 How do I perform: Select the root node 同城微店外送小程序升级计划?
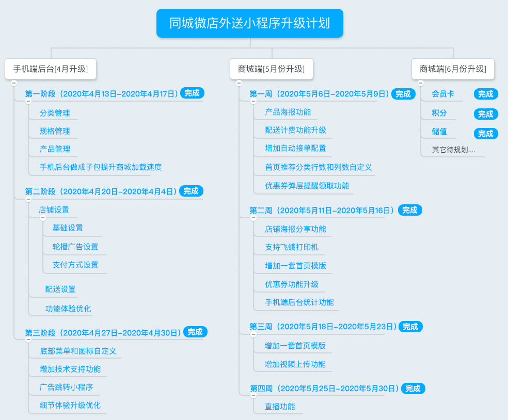pyautogui.click(x=250, y=23)
